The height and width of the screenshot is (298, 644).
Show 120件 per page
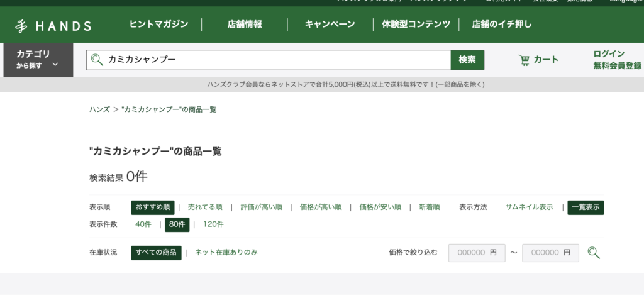pos(213,224)
